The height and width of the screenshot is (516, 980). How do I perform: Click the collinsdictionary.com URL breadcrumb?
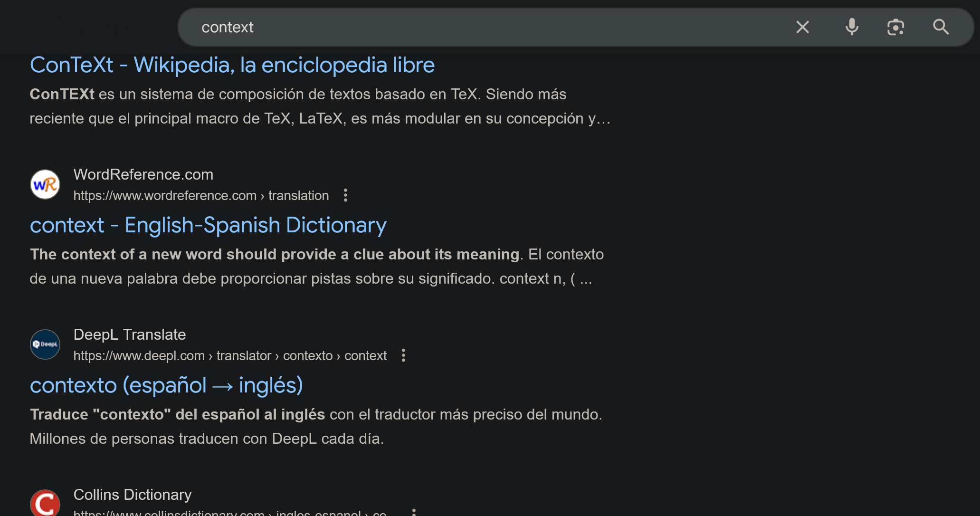point(229,513)
